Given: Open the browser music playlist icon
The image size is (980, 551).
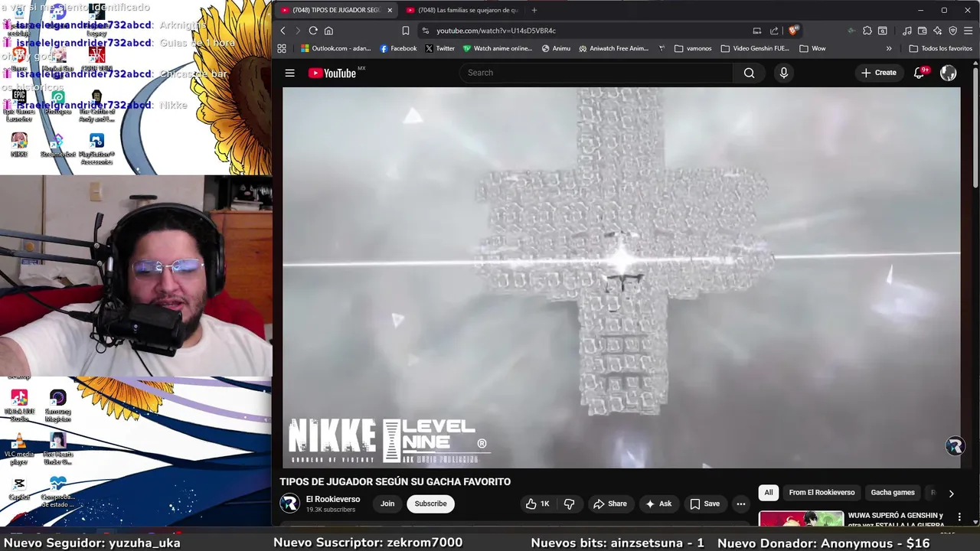Looking at the screenshot, I should (x=906, y=31).
